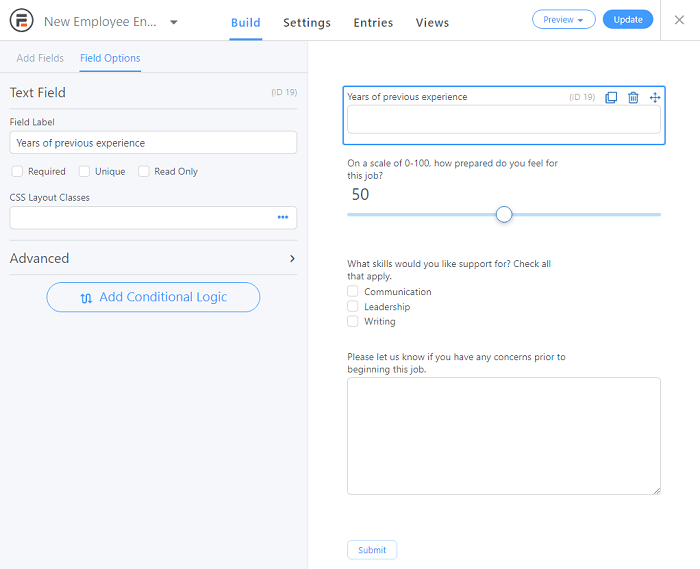Open the Add Fields tab
The height and width of the screenshot is (569, 700).
tap(40, 58)
